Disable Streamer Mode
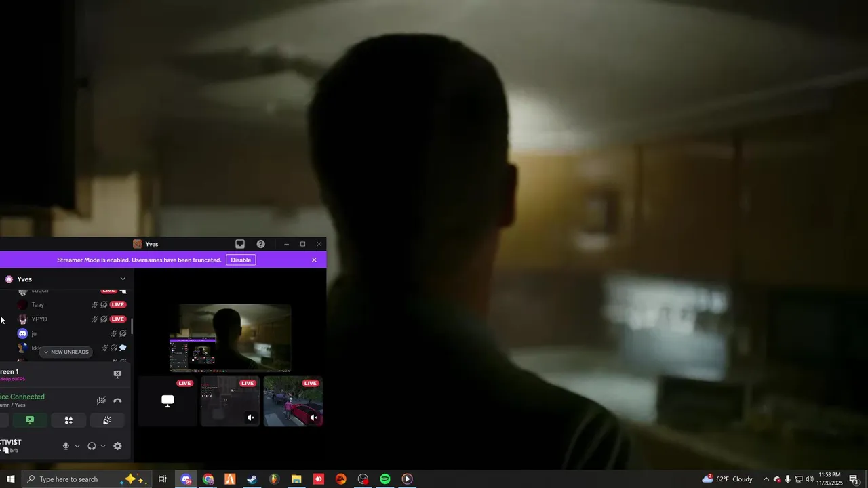This screenshot has width=868, height=488. tap(241, 260)
